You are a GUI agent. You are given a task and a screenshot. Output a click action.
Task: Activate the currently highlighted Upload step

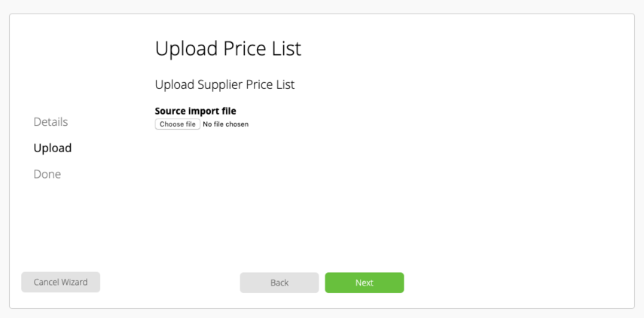[x=53, y=148]
